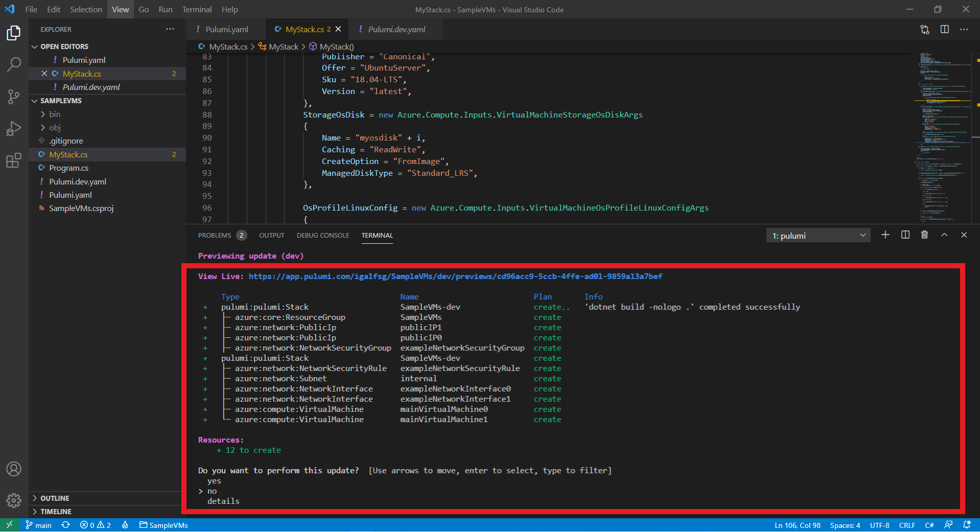The width and height of the screenshot is (980, 532).
Task: Open the View menu
Action: click(x=121, y=9)
